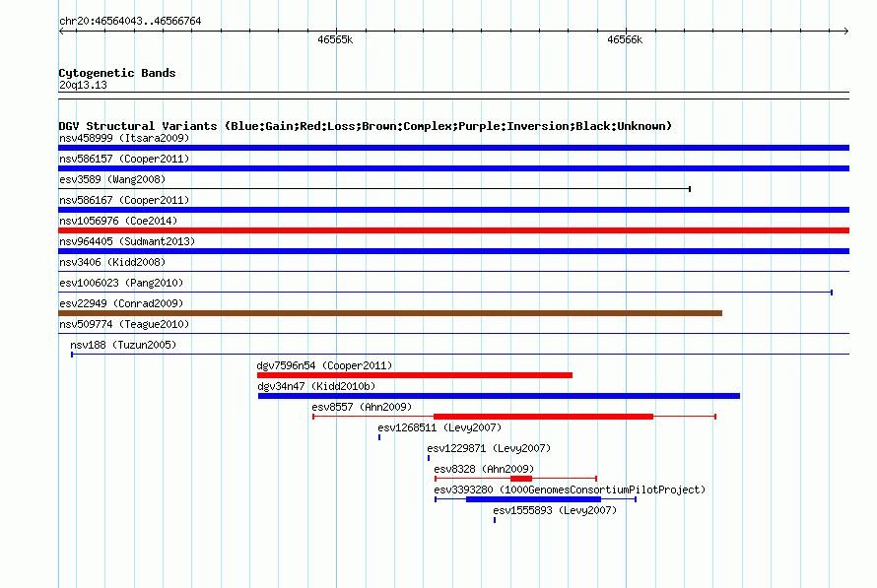Image resolution: width=877 pixels, height=588 pixels.
Task: Select the brown complex bar for esv22949
Action: [x=390, y=313]
